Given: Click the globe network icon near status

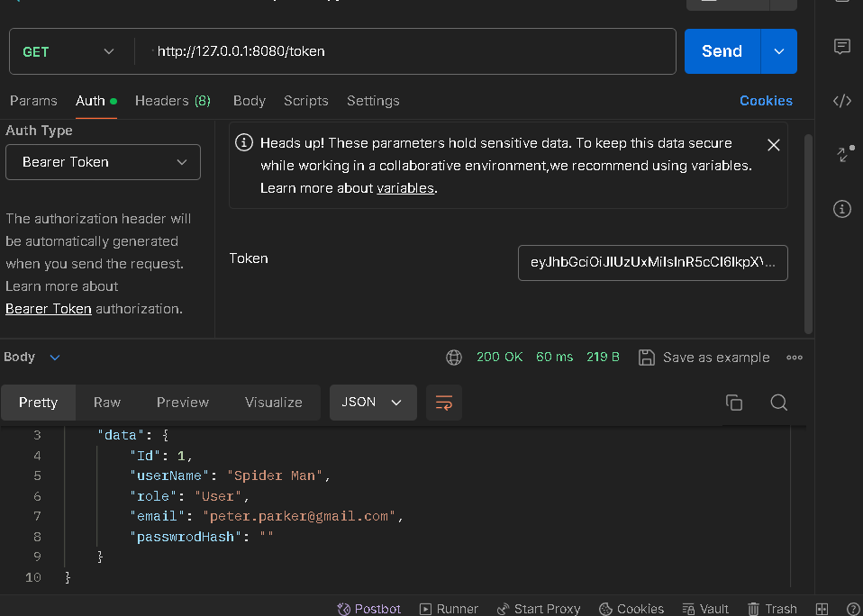Looking at the screenshot, I should 454,358.
